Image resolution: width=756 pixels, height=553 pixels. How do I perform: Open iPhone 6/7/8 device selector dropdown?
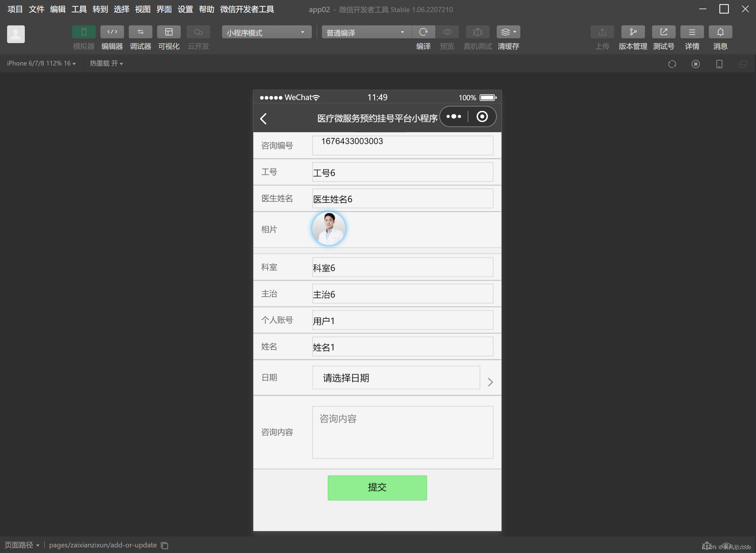tap(41, 63)
